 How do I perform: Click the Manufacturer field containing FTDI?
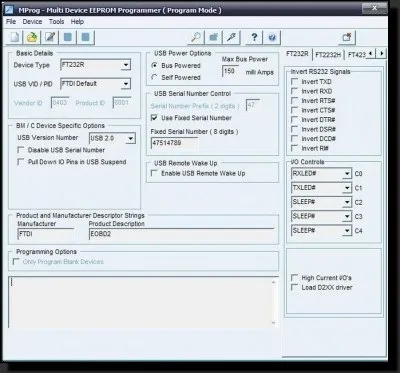(x=46, y=234)
